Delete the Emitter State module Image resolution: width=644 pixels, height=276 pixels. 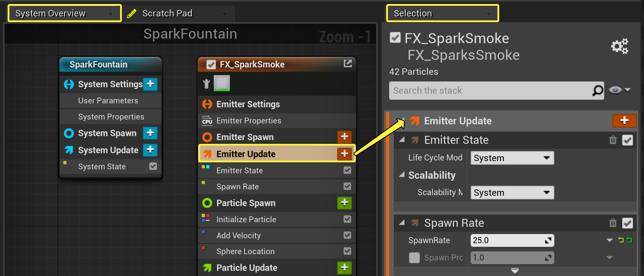tap(613, 140)
